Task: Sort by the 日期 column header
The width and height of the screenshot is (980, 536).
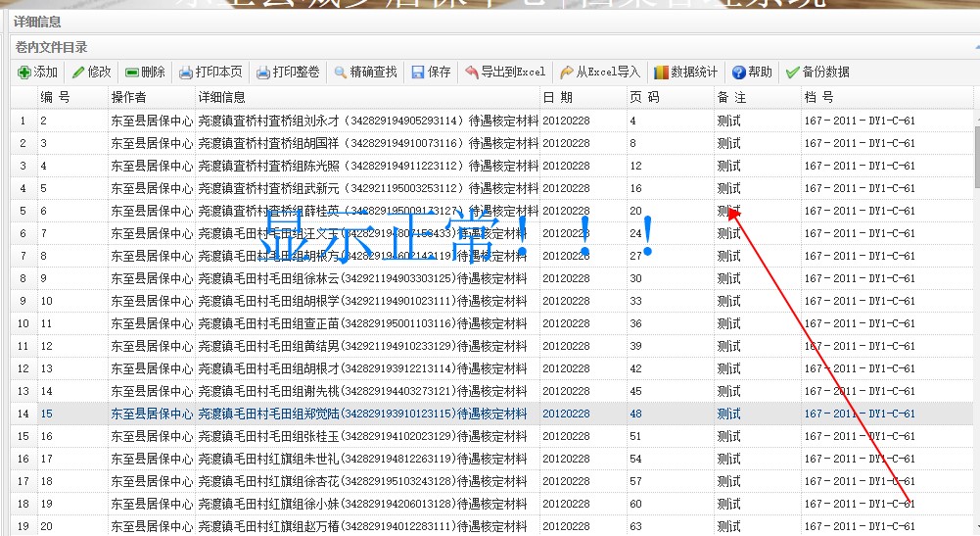Action: pyautogui.click(x=583, y=97)
